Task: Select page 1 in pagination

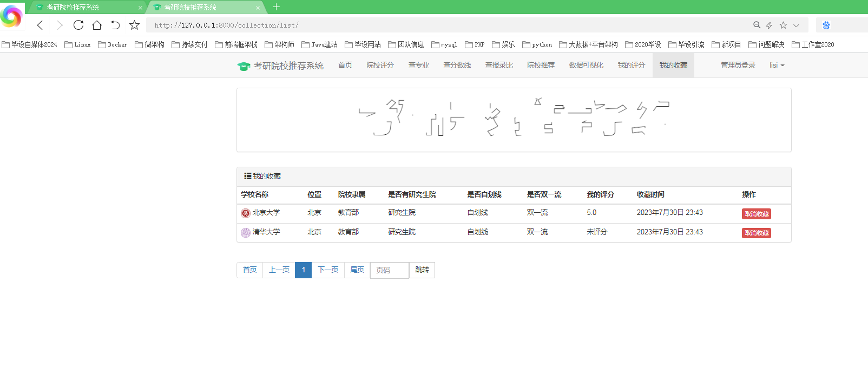Action: pos(304,270)
